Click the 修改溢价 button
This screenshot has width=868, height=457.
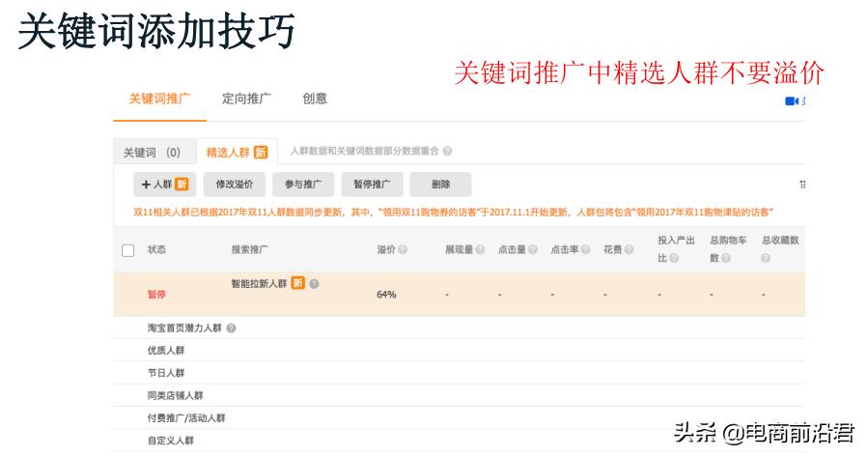(x=235, y=184)
